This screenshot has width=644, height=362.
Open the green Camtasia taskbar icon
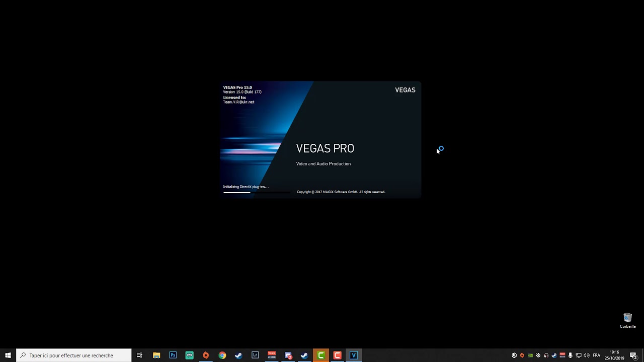tap(321, 355)
